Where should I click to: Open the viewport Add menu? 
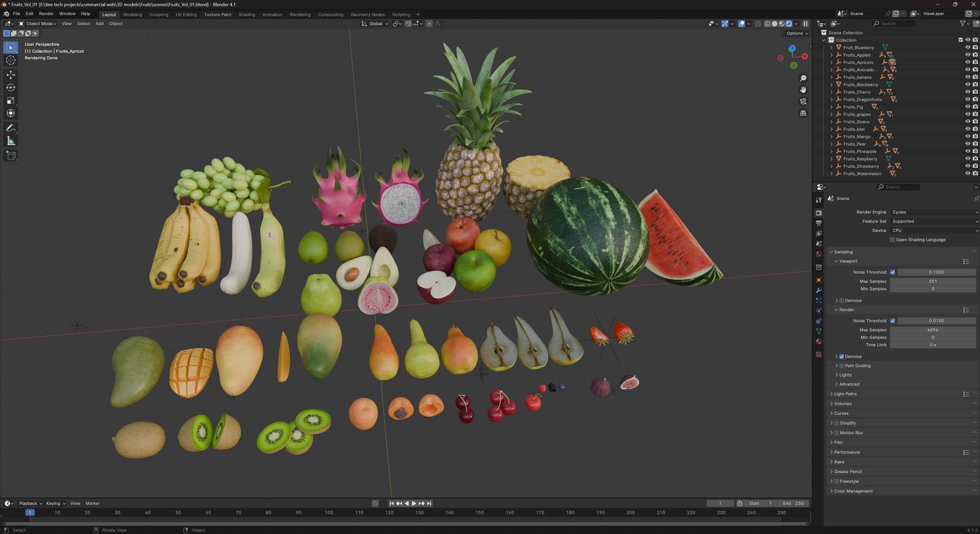(100, 23)
